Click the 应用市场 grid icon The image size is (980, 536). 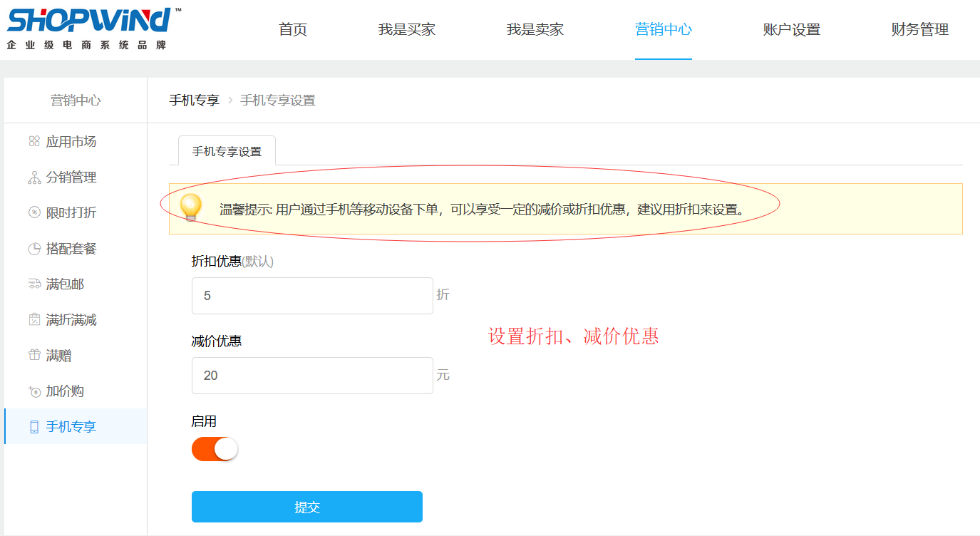tap(34, 141)
